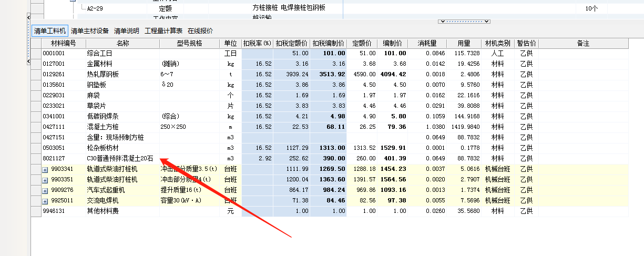The image size is (644, 256).
Task: Click the 250×250 specification cell
Action: tap(190, 127)
